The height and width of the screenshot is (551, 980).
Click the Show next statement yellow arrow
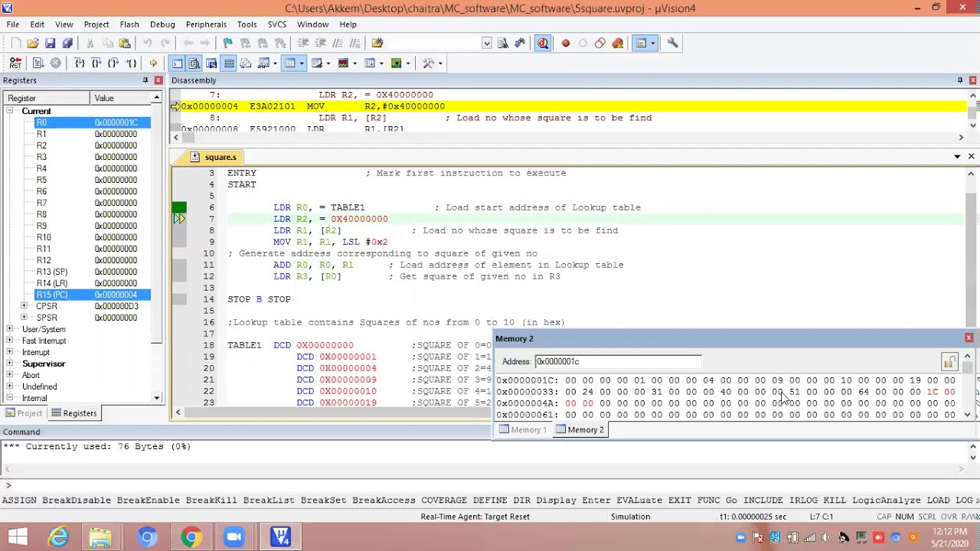coord(153,64)
